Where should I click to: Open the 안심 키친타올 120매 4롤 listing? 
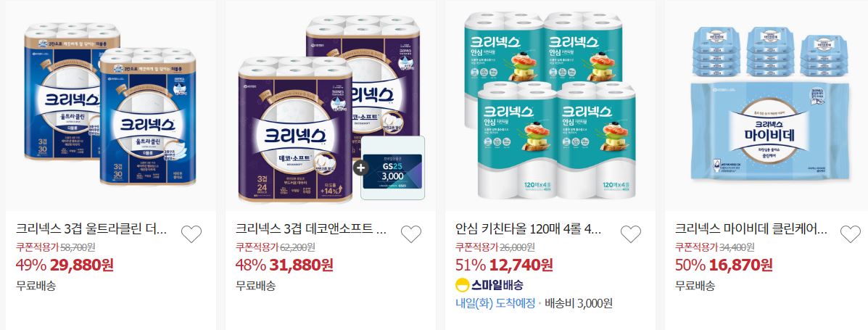(530, 228)
